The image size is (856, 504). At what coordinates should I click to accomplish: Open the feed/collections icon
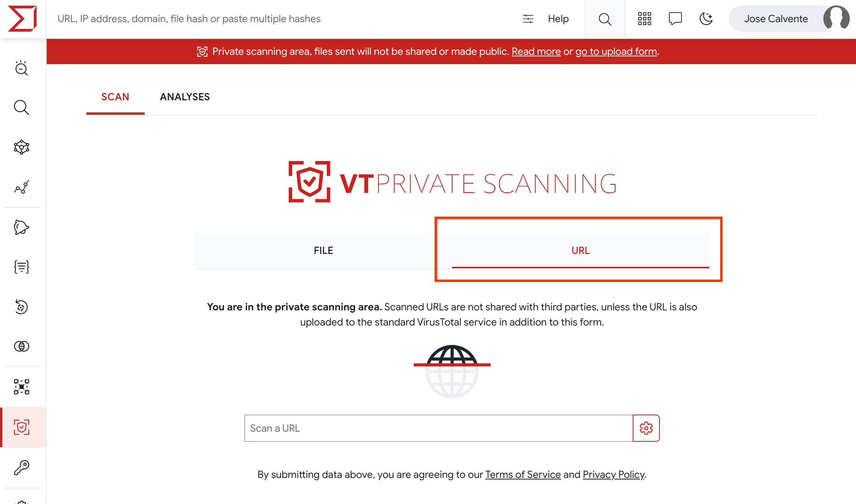(x=21, y=267)
